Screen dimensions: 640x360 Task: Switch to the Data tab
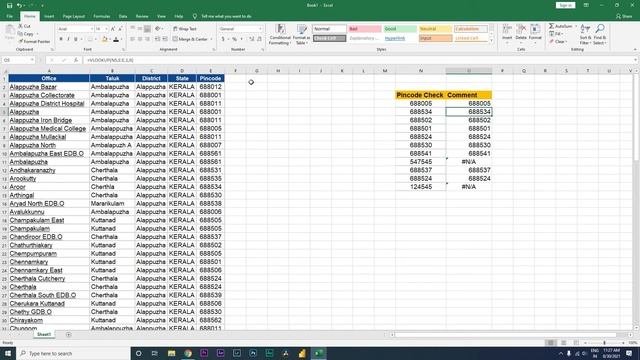click(123, 16)
